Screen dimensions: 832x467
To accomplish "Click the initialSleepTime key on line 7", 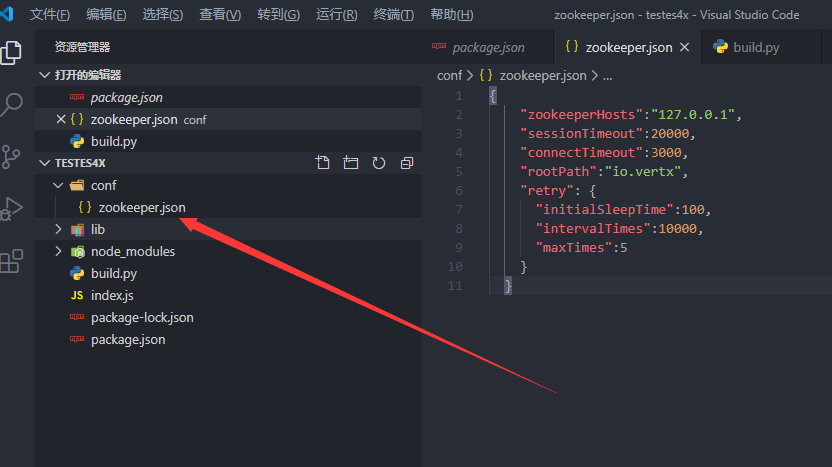I will (x=604, y=210).
